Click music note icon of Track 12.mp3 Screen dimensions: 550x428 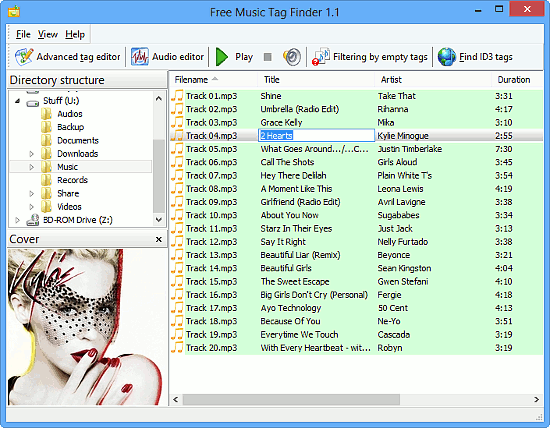pyautogui.click(x=177, y=242)
